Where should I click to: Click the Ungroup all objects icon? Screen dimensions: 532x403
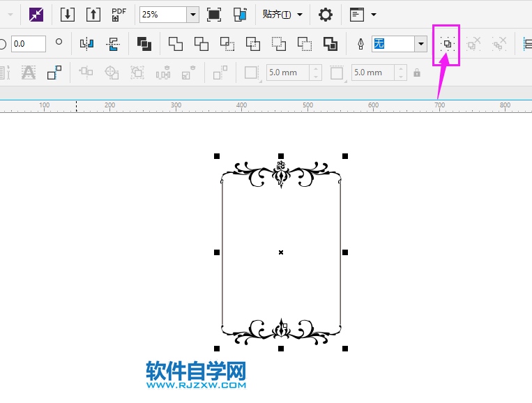point(499,44)
